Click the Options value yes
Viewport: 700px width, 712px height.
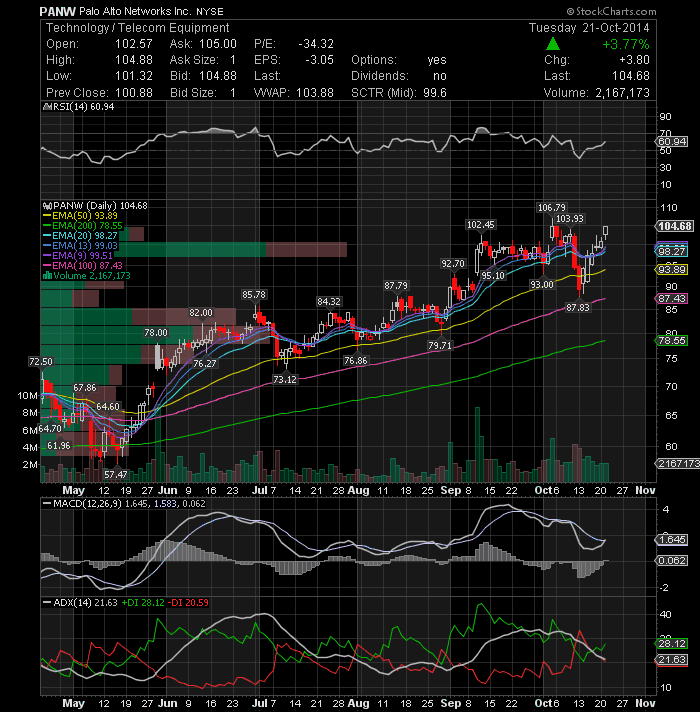point(437,60)
